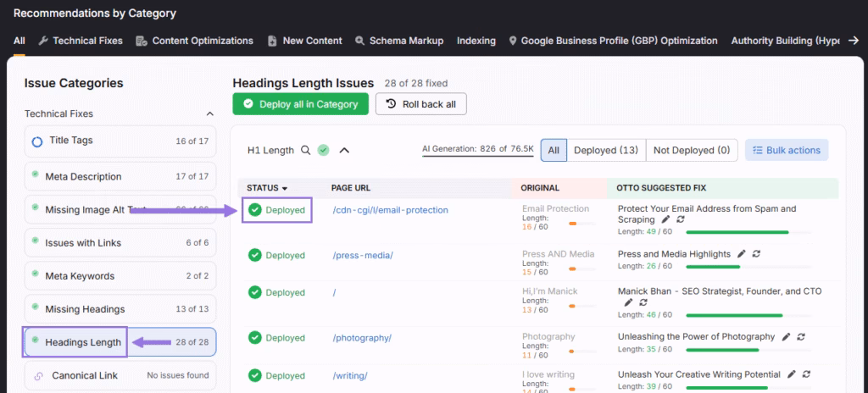Click edit pencil for Unleashing the Power of Photography
The width and height of the screenshot is (868, 393).
[x=787, y=337]
